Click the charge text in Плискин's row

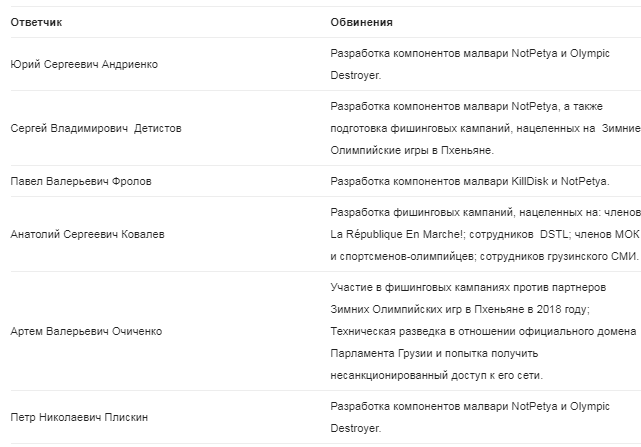(x=470, y=417)
